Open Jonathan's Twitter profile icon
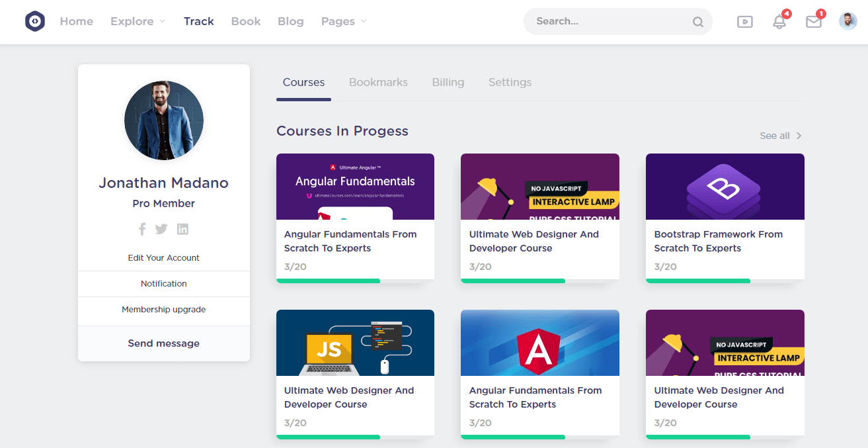The height and width of the screenshot is (448, 868). coord(161,229)
